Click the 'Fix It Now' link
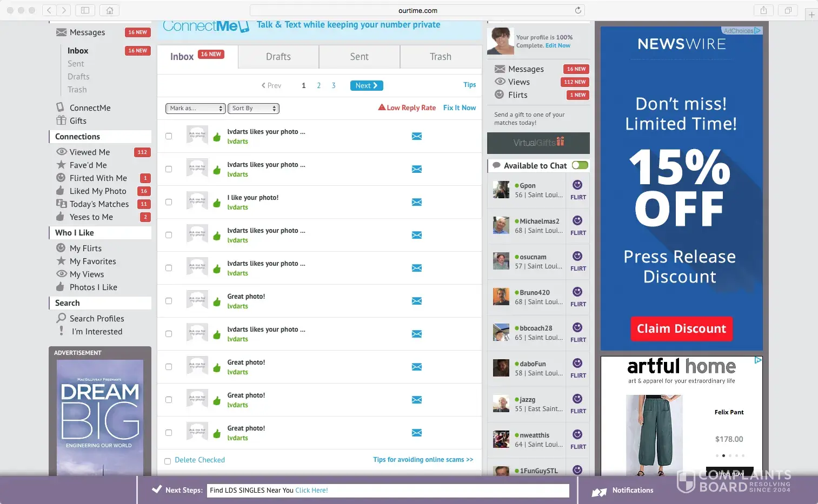Image resolution: width=818 pixels, height=504 pixels. [x=460, y=108]
